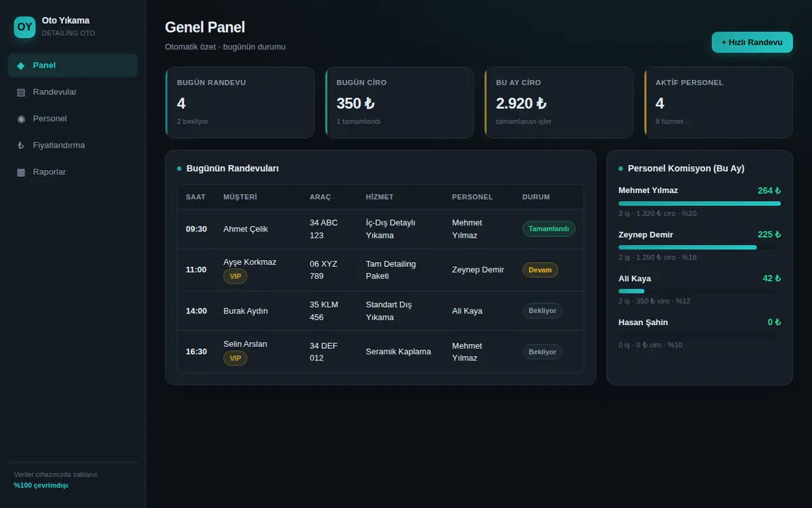Click Mehmet Yılmaz commission progress bar
The width and height of the screenshot is (812, 508).
700,203
